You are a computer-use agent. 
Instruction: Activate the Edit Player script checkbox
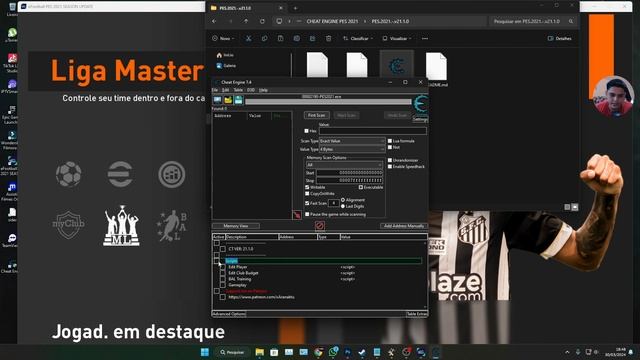click(x=223, y=267)
